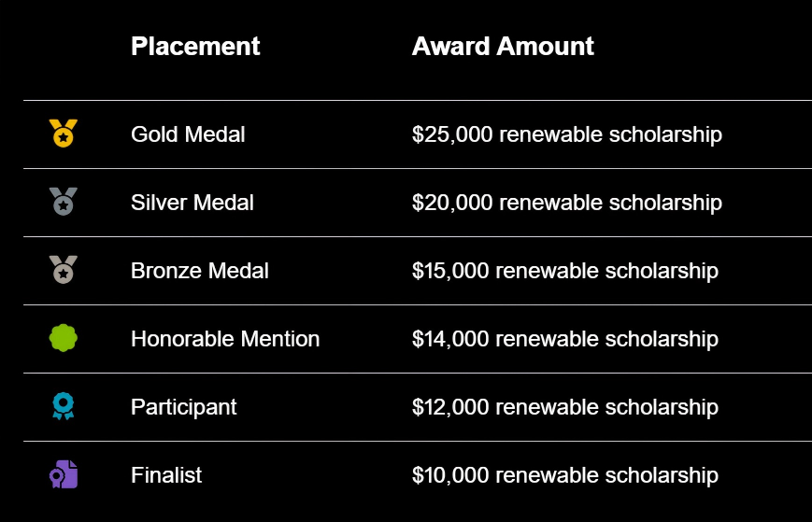Select the Award Amount column header

coord(503,47)
